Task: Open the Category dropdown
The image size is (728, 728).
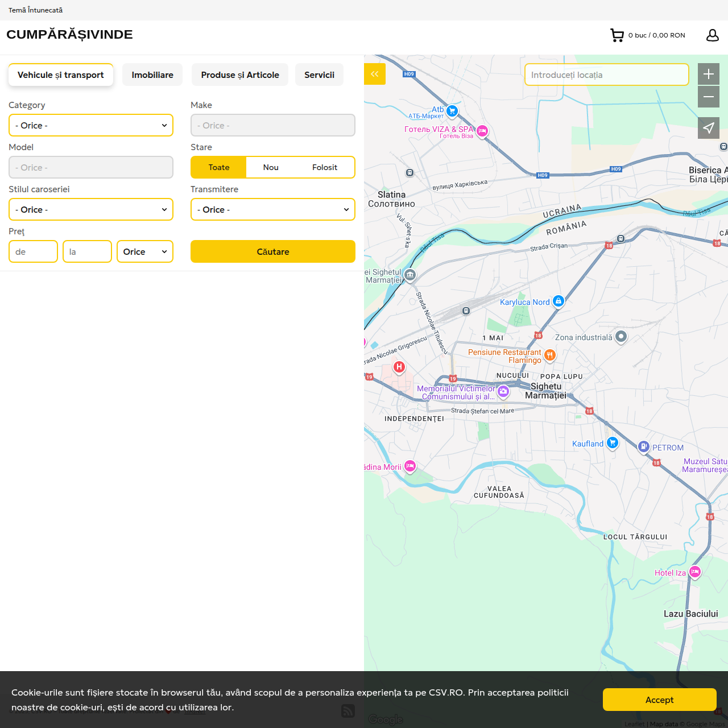Action: pyautogui.click(x=91, y=126)
